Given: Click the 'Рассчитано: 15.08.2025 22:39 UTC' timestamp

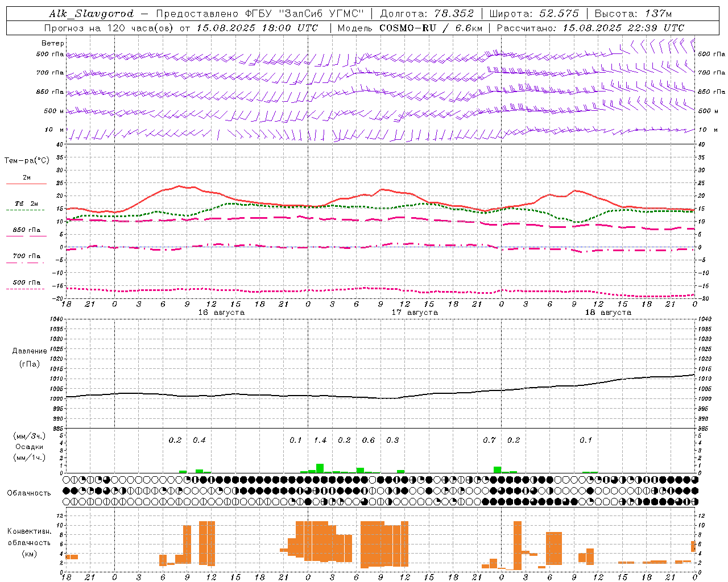Looking at the screenshot, I should click(x=590, y=28).
